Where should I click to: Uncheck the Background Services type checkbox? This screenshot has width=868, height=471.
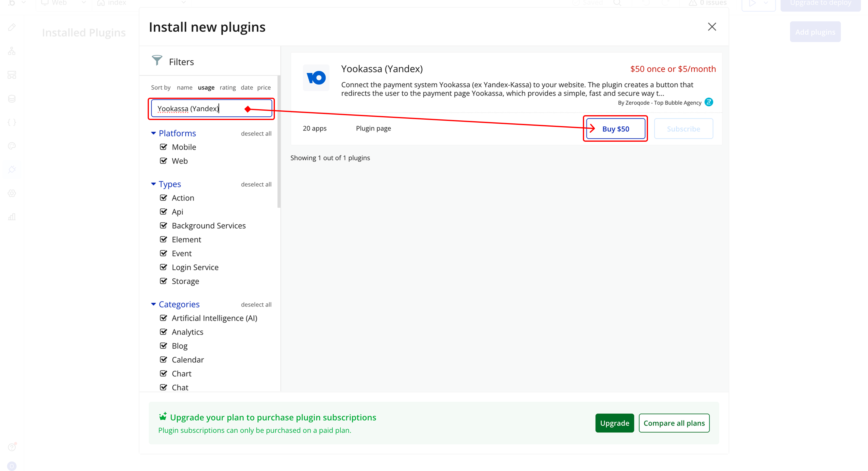click(163, 226)
